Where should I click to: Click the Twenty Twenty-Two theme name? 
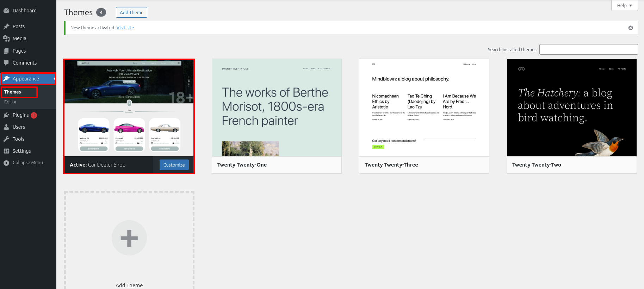pos(537,165)
